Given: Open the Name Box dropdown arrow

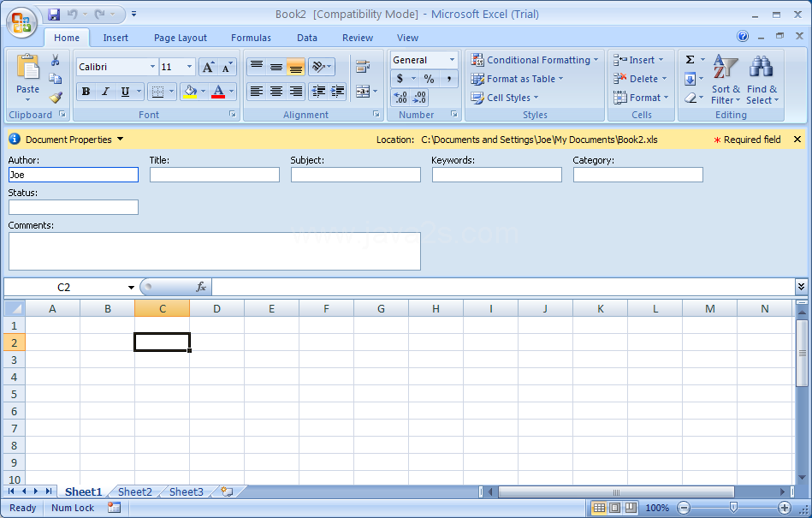Looking at the screenshot, I should point(131,287).
